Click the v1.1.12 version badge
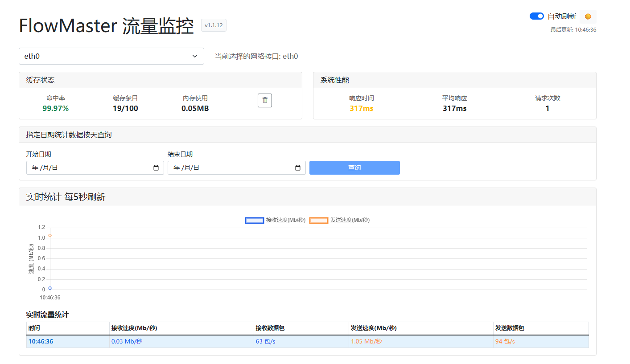The image size is (630, 364). tap(214, 25)
